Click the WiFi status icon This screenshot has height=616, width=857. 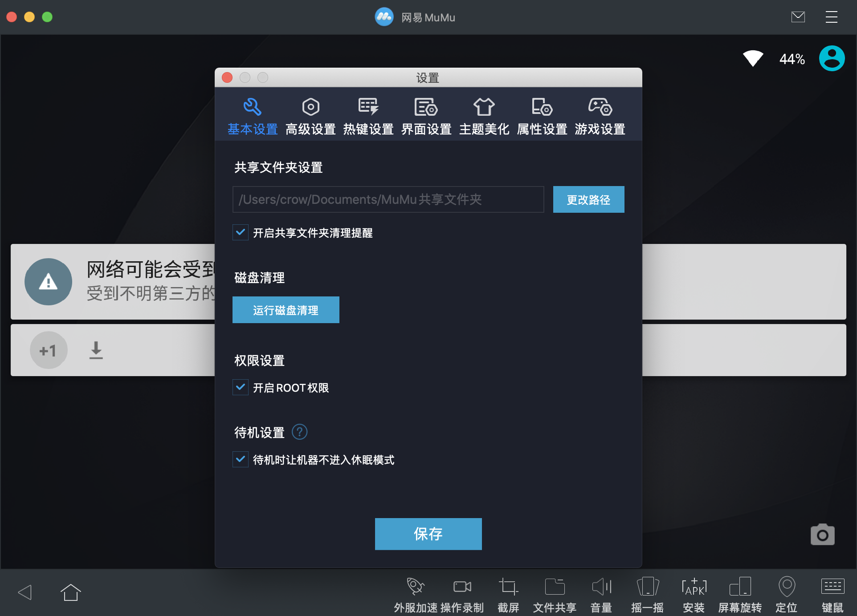coord(753,58)
